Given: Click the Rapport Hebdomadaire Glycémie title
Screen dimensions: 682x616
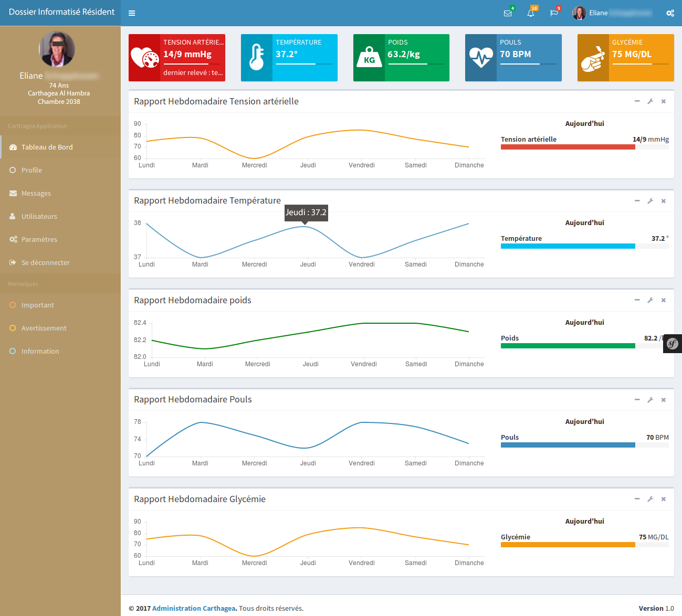Looking at the screenshot, I should 200,499.
